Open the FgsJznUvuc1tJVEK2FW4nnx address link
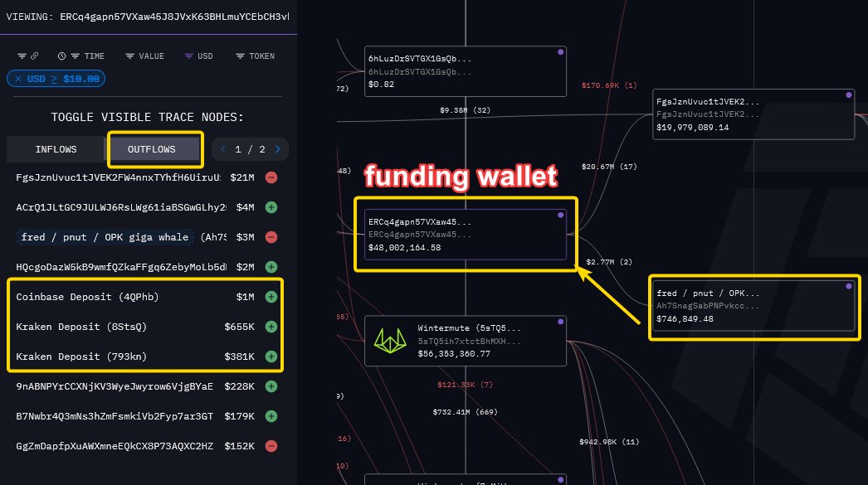Screen dimensions: 868x485 coord(118,177)
